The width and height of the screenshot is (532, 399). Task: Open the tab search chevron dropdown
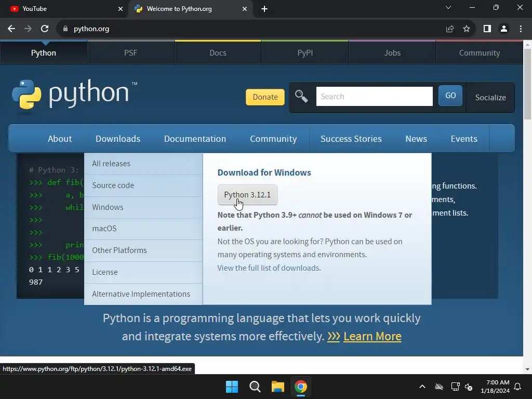coord(448,7)
